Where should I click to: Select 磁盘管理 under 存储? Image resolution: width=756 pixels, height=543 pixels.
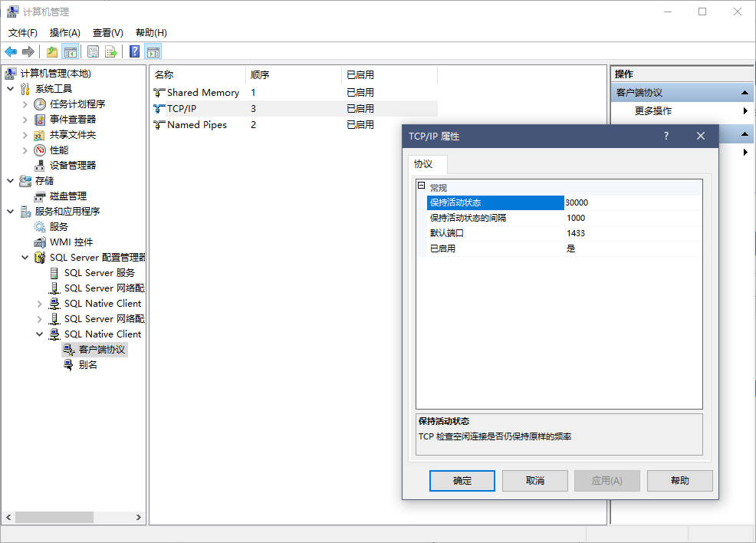tap(68, 196)
